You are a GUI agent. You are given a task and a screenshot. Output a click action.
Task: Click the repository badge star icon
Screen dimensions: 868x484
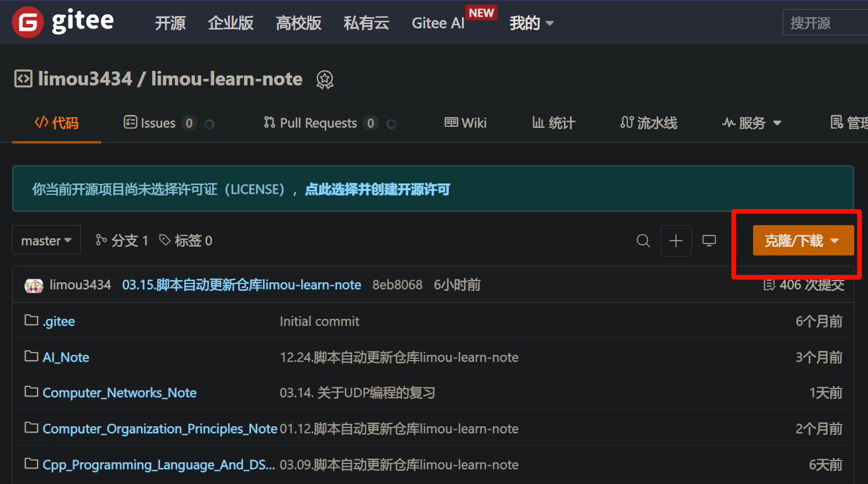click(x=325, y=79)
